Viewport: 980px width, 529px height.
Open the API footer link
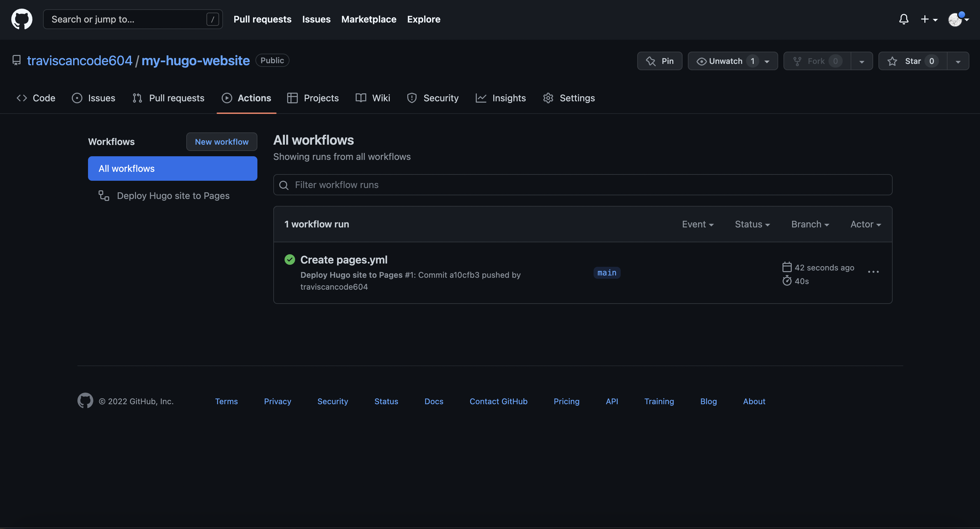(x=612, y=401)
